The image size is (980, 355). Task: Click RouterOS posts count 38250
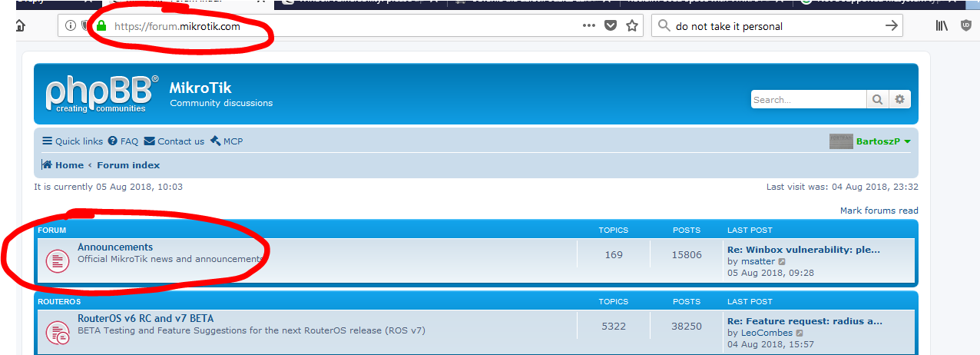point(687,326)
